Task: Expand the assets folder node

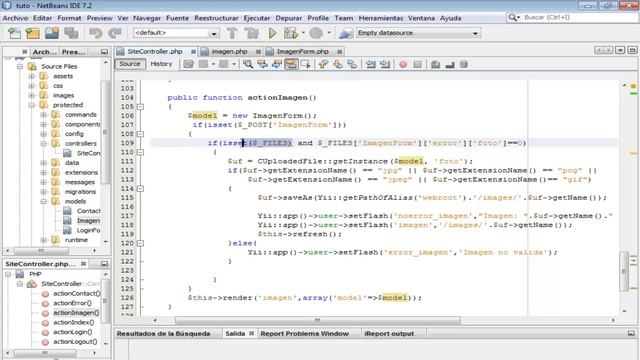Action: 31,76
